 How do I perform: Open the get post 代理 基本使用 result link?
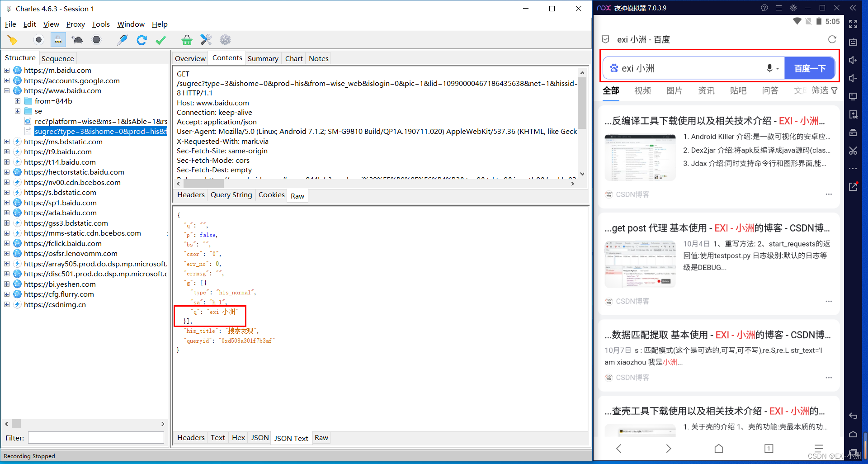pyautogui.click(x=717, y=228)
